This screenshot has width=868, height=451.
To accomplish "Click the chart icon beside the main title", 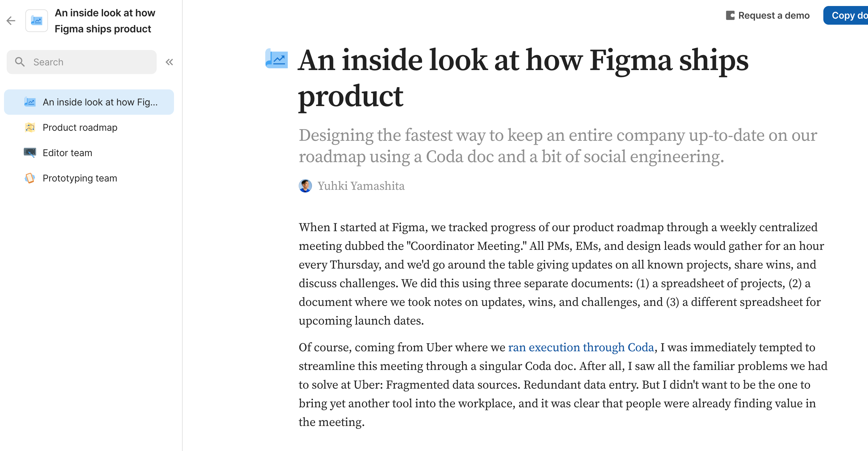I will point(277,59).
